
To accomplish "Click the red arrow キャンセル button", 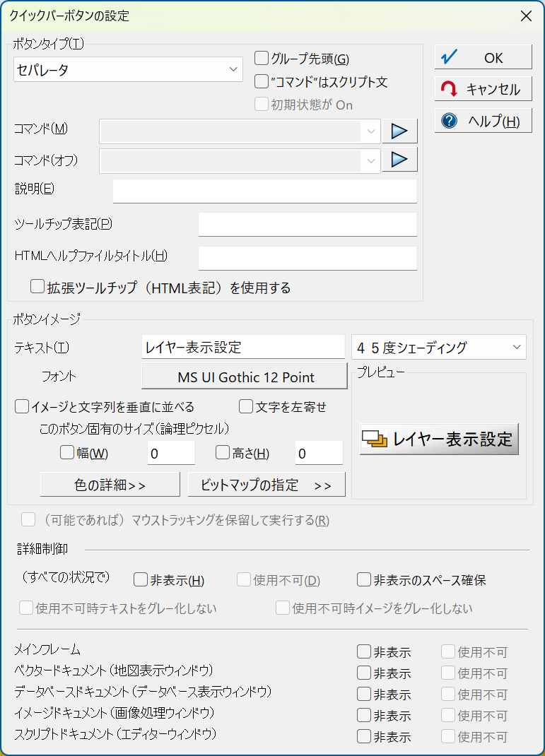I will point(484,89).
